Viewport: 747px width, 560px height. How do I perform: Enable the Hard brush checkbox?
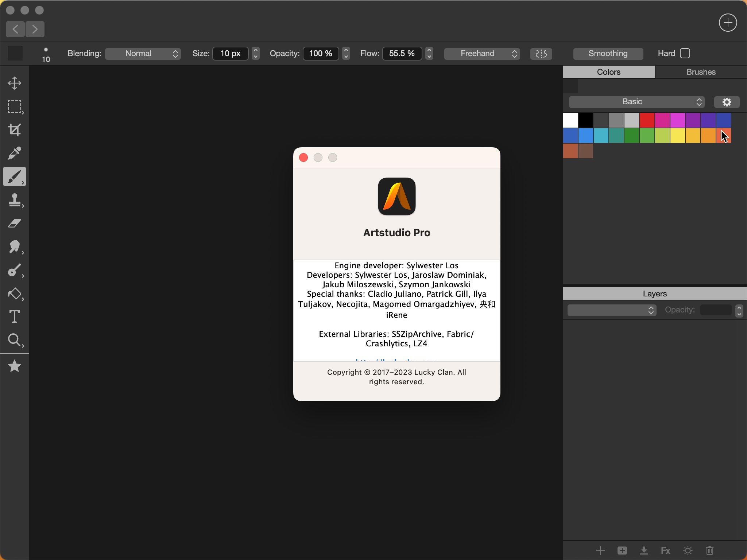[x=685, y=53]
